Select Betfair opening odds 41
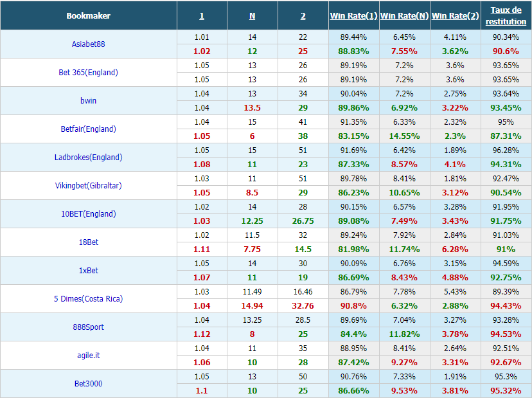This screenshot has width=532, height=398. [x=303, y=122]
